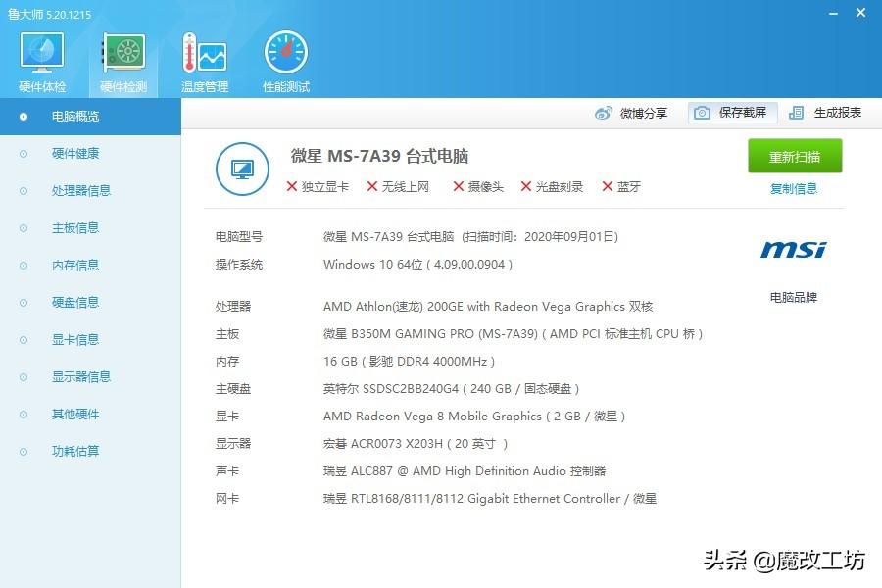Open 处理器信息 in the sidebar
The height and width of the screenshot is (588, 882).
[x=90, y=191]
